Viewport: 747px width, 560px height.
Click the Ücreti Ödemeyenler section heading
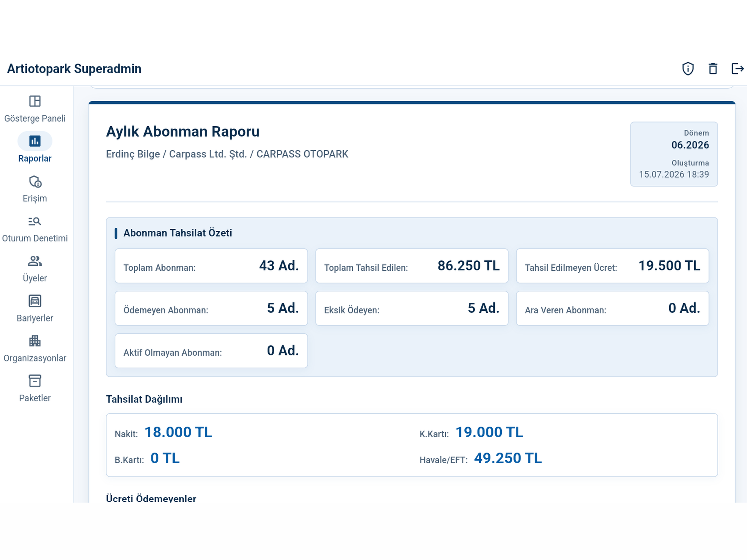click(151, 498)
